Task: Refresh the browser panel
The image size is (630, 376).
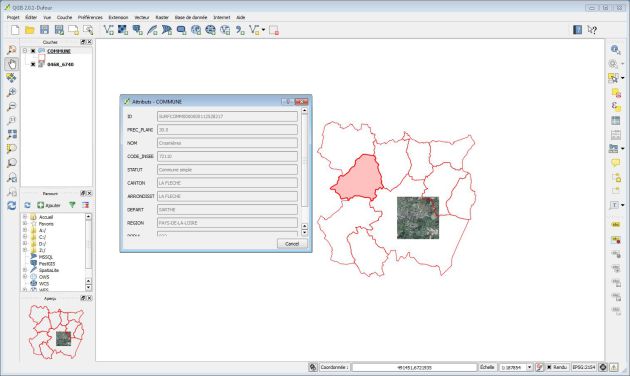Action: click(27, 205)
